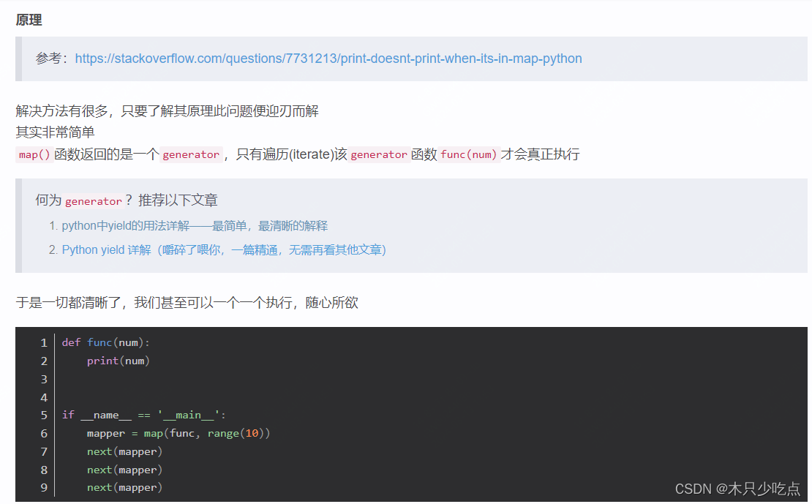Viewport: 812px width, 504px height.
Task: Click the first generator inline code snippet
Action: pyautogui.click(x=192, y=154)
